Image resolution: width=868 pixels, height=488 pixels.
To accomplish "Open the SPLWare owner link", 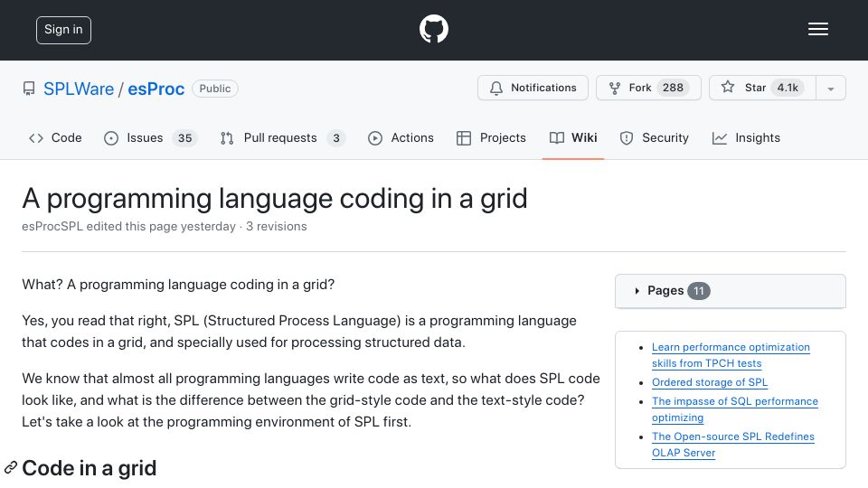I will coord(79,89).
